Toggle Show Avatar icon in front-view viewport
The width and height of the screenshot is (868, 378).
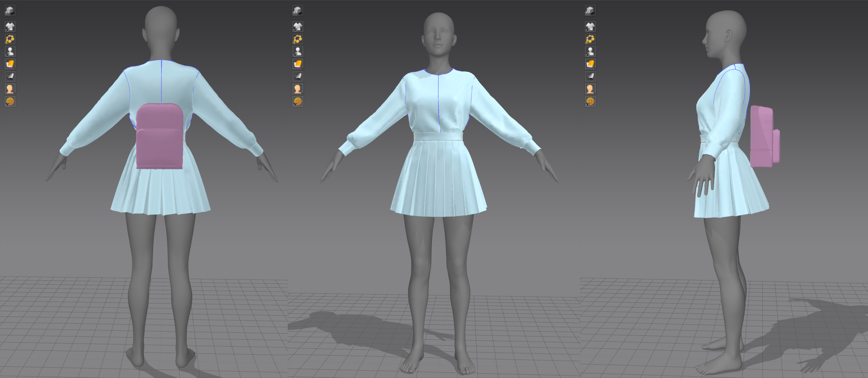[x=298, y=52]
